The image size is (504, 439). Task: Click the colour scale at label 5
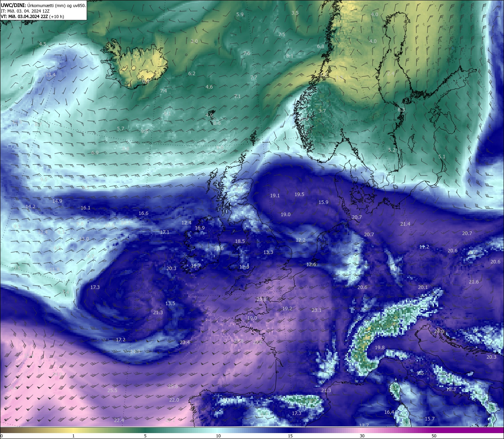coord(145,436)
